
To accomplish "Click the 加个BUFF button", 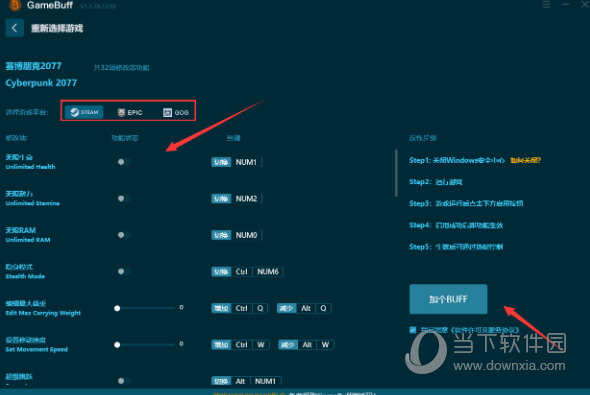I will click(x=448, y=299).
